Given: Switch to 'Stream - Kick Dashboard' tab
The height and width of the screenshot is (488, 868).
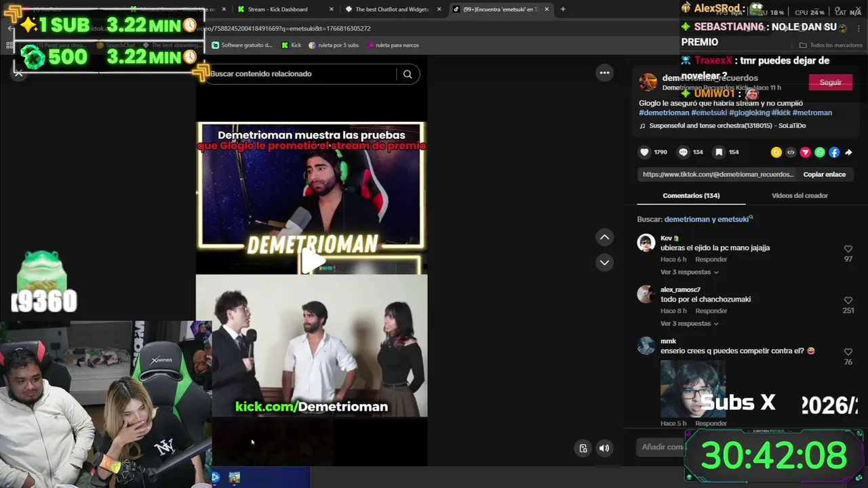Looking at the screenshot, I should (x=278, y=9).
